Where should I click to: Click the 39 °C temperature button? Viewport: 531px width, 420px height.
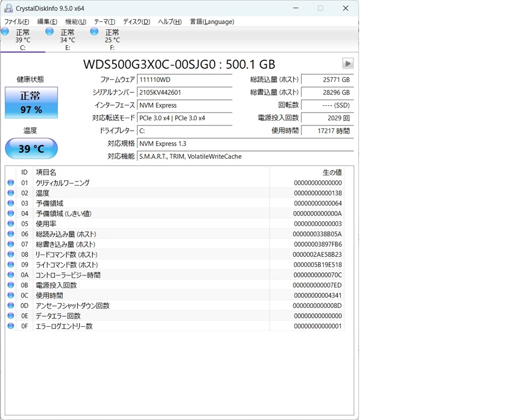pyautogui.click(x=31, y=148)
